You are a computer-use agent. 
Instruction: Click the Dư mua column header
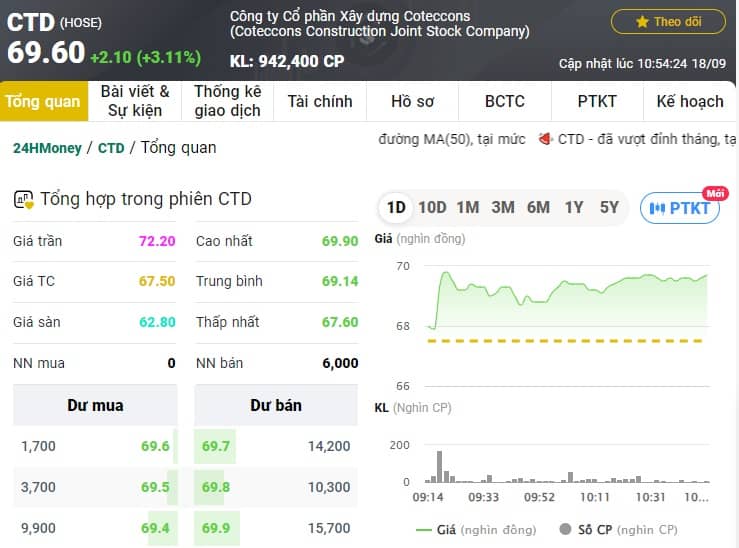pos(95,405)
